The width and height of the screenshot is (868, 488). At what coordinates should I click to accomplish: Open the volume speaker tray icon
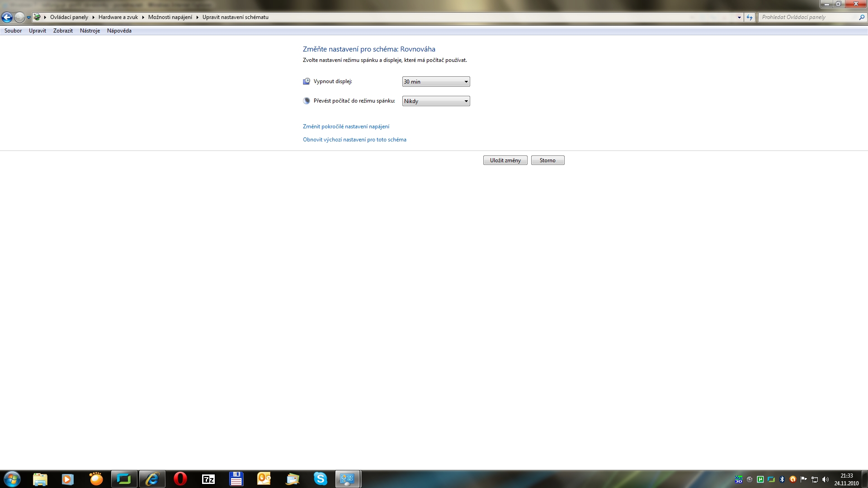point(826,479)
